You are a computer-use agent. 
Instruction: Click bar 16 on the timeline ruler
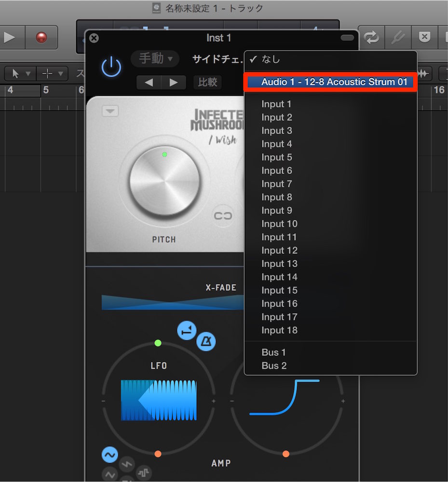click(x=439, y=90)
